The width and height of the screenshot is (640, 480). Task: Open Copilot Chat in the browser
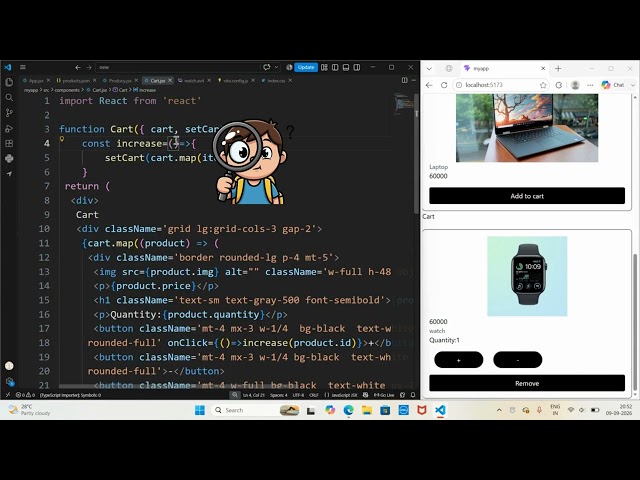613,85
